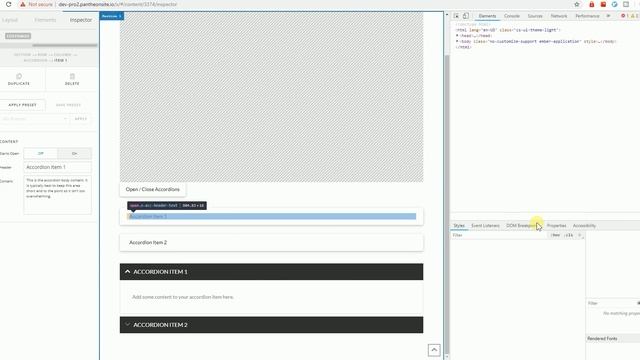Image resolution: width=640 pixels, height=360 pixels.
Task: Click the browser address bar URL
Action: [118, 4]
